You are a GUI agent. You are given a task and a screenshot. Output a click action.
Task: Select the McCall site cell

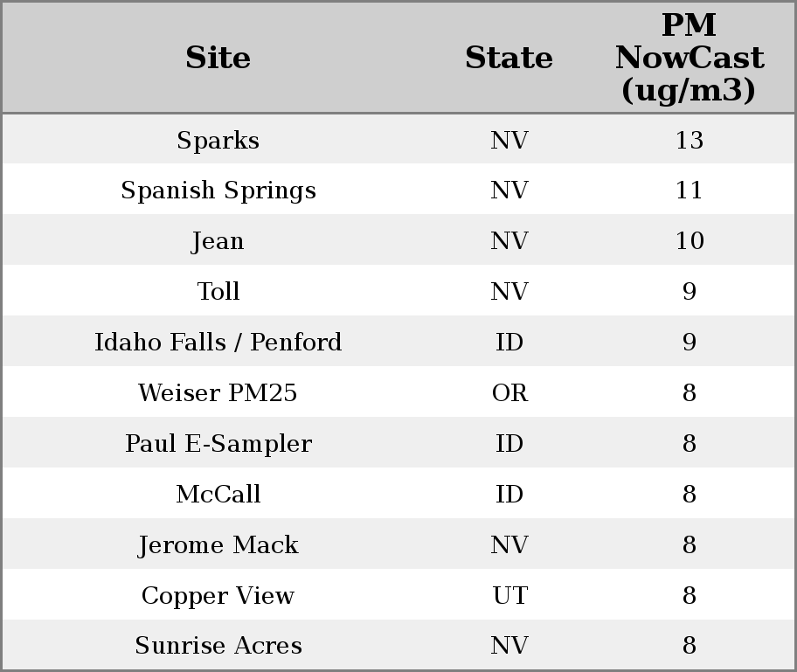pos(218,495)
